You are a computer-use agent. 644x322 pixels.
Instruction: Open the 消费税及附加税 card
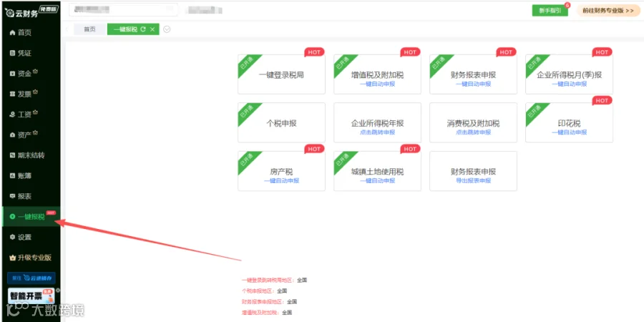point(473,122)
